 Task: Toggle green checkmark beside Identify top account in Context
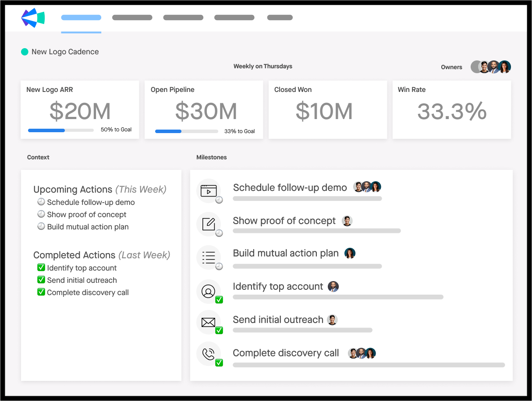pyautogui.click(x=41, y=267)
